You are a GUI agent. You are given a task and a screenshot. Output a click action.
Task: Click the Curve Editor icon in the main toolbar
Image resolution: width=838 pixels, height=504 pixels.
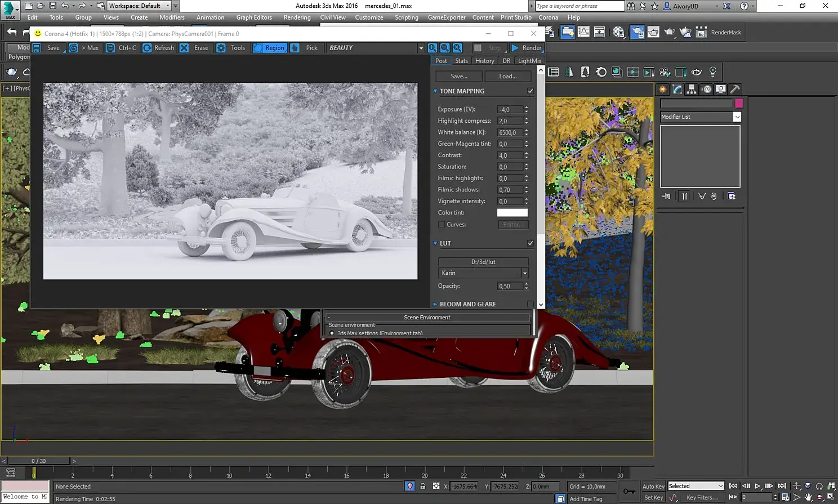click(583, 32)
